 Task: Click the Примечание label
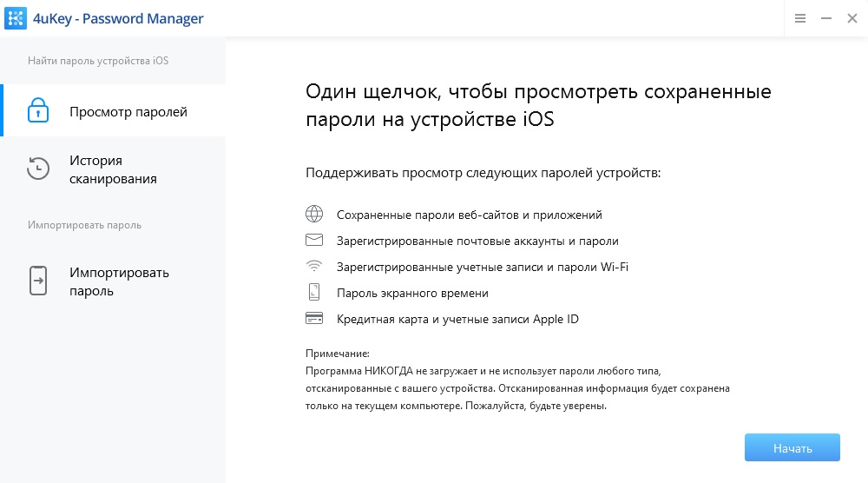[x=337, y=354]
